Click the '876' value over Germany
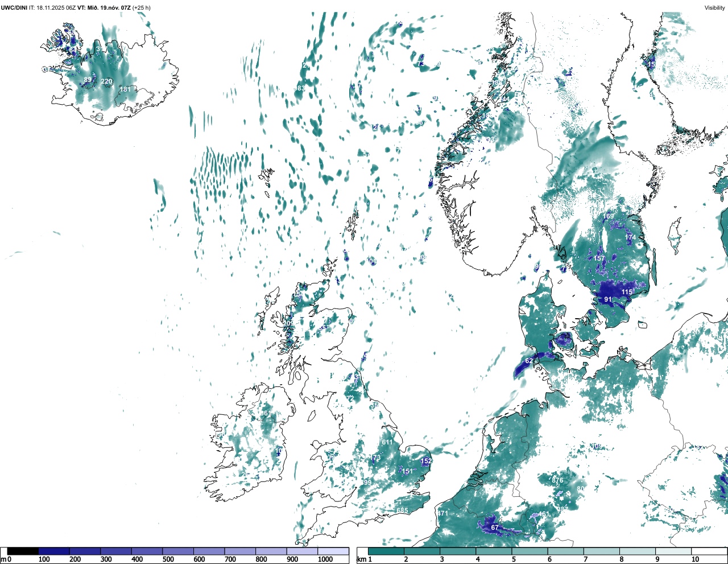Viewport: 728px width, 564px height. [557, 480]
